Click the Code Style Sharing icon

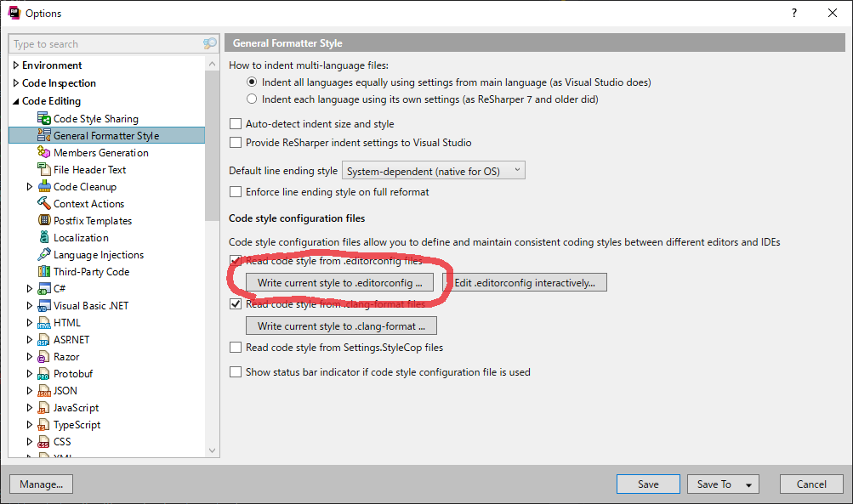click(x=44, y=118)
